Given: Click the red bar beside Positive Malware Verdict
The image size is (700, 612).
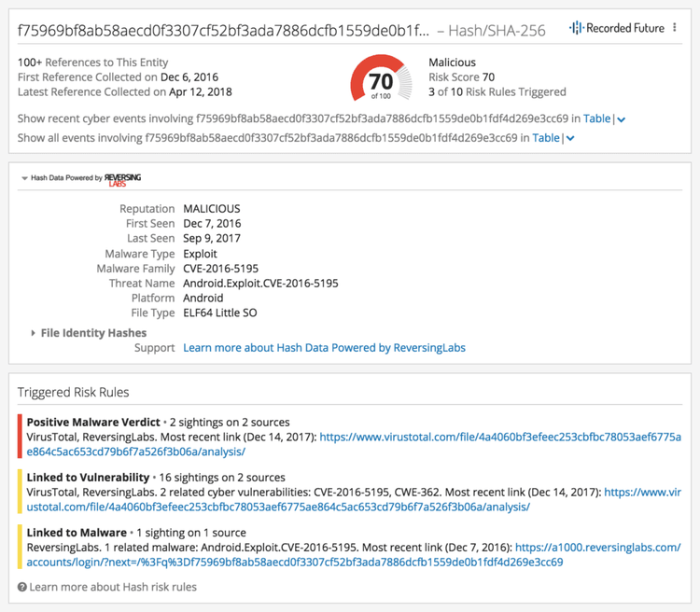Looking at the screenshot, I should click(20, 436).
